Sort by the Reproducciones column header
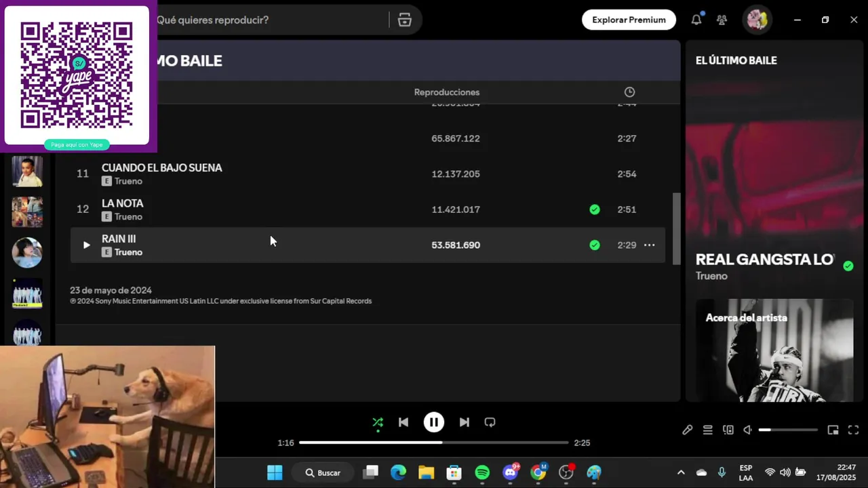This screenshot has width=868, height=488. (x=447, y=92)
